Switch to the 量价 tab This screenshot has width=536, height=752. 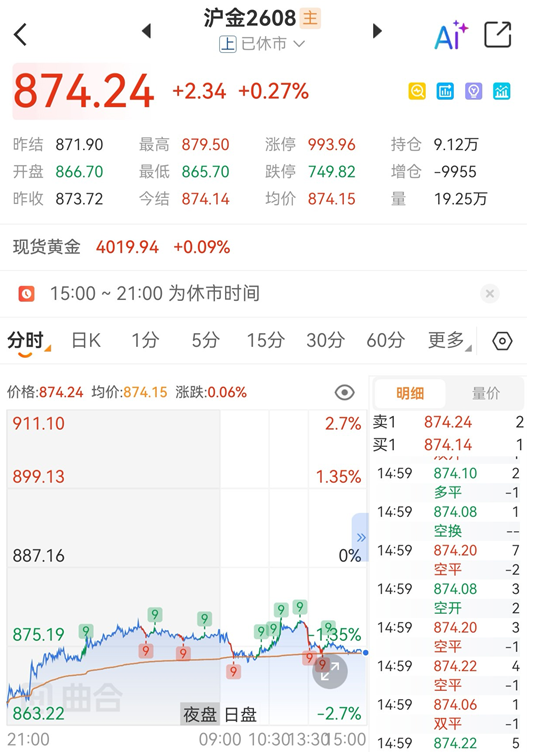(486, 394)
